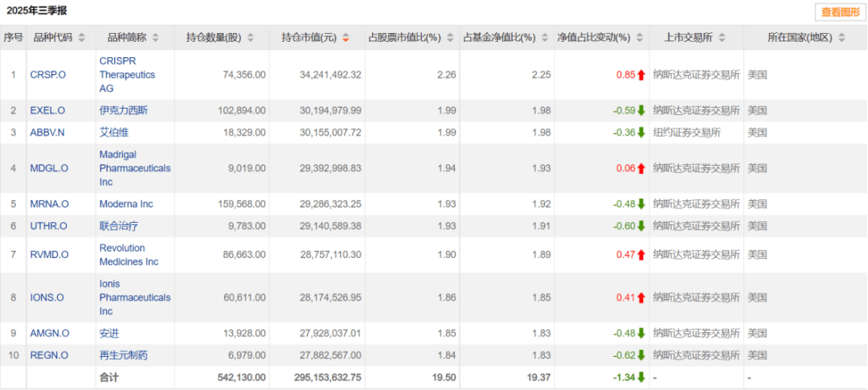Open the 联合治疗 name link
Image resolution: width=868 pixels, height=390 pixels.
[118, 226]
